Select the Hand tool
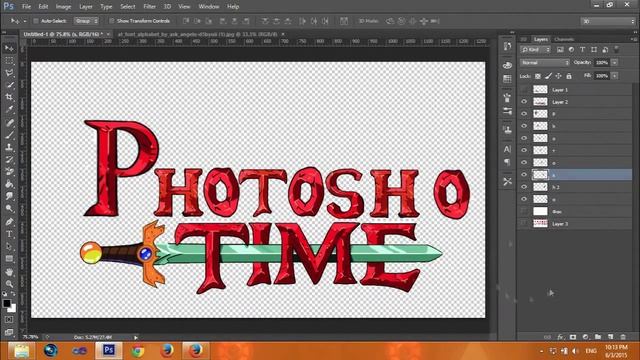The width and height of the screenshot is (640, 360). (9, 272)
